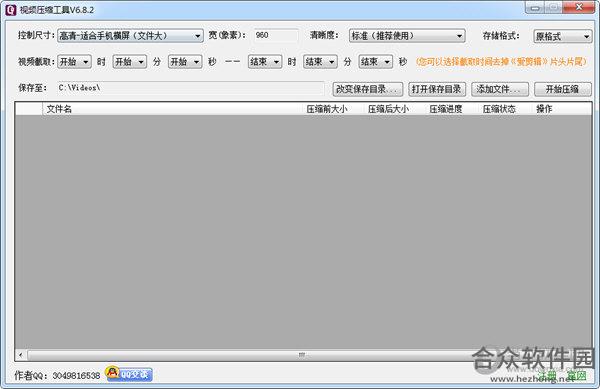Click the 宽(像素) width field showing 960
Image resolution: width=600 pixels, height=389 pixels.
click(x=276, y=36)
